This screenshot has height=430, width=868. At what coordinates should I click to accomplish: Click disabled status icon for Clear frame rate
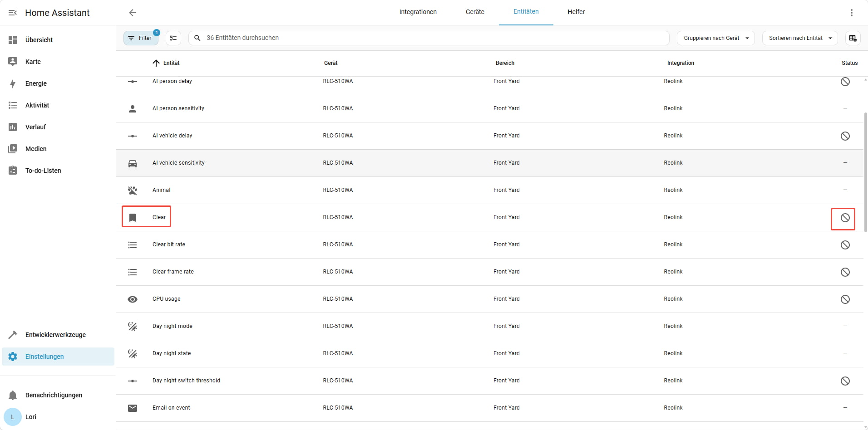[845, 272]
